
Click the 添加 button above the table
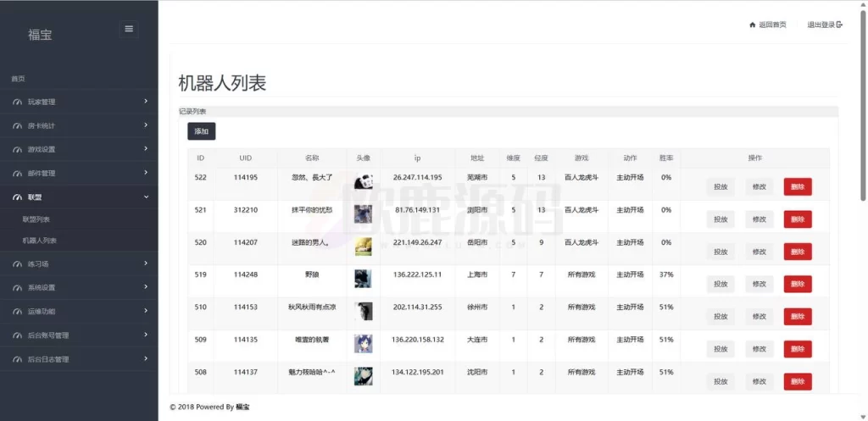click(x=201, y=131)
